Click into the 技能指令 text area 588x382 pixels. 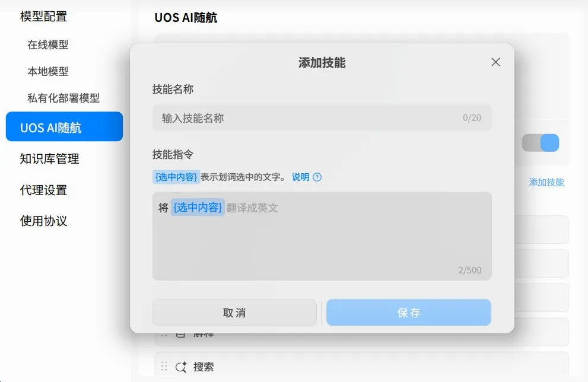coord(322,236)
